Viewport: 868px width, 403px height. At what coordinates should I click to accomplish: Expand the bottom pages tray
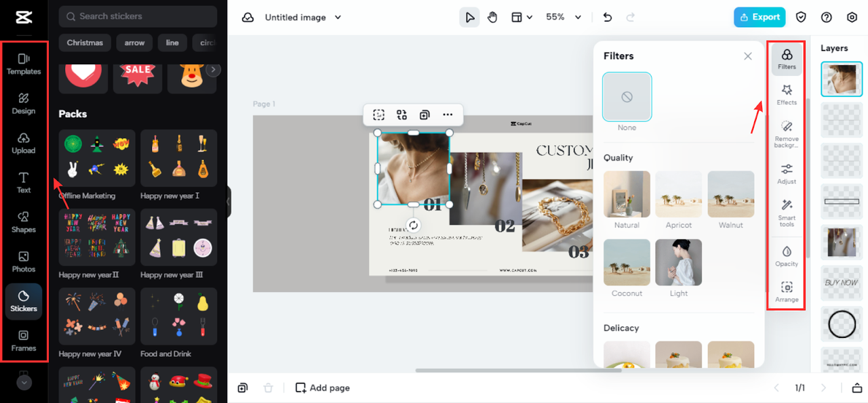point(857,388)
